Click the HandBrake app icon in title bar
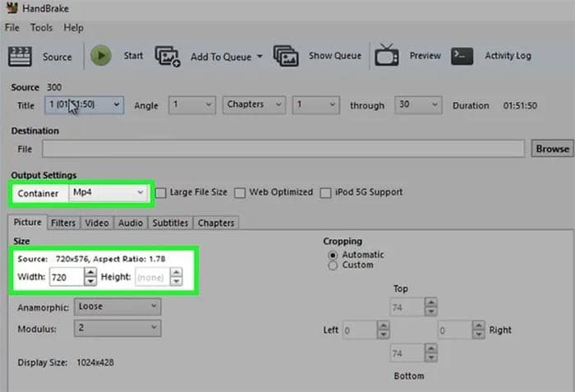The height and width of the screenshot is (392, 575). click(x=11, y=7)
